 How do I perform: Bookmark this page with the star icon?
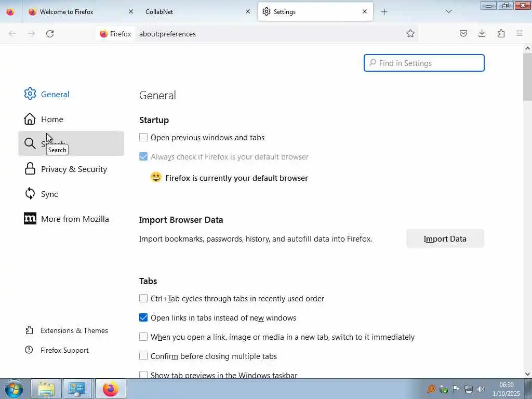[410, 33]
